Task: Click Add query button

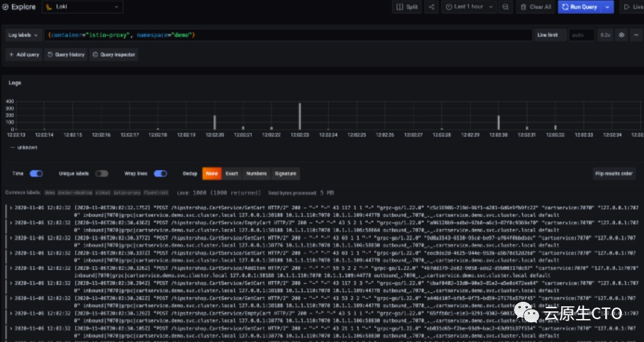Action: click(x=24, y=55)
